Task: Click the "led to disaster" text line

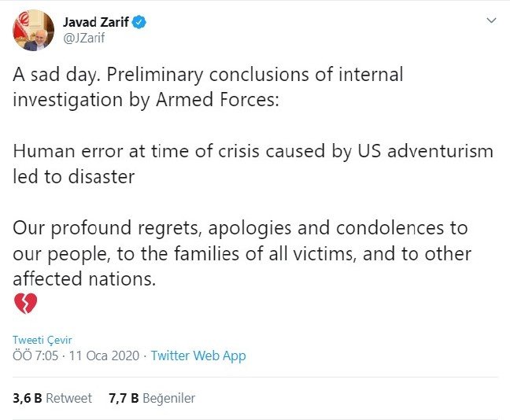Action: 73,178
